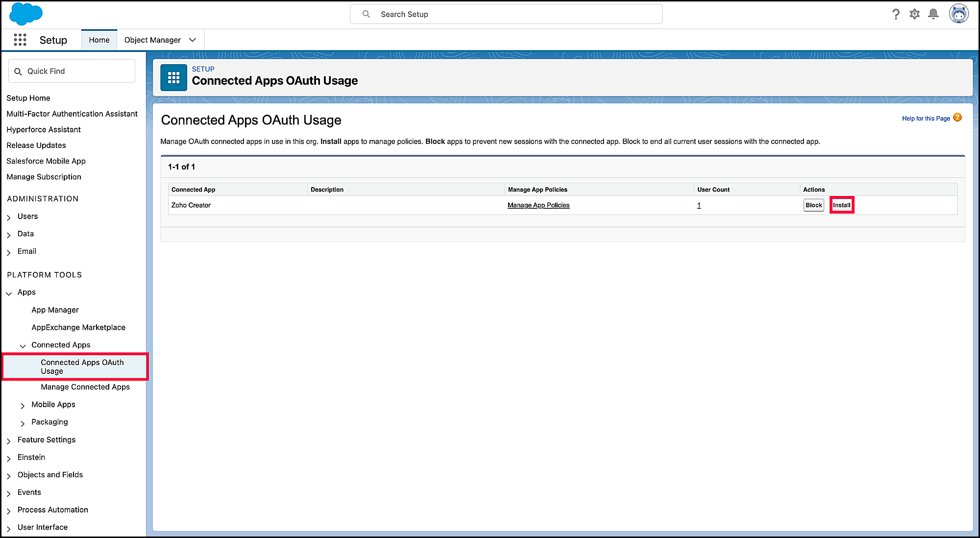Expand the Users section
The image size is (980, 538).
coord(9,217)
